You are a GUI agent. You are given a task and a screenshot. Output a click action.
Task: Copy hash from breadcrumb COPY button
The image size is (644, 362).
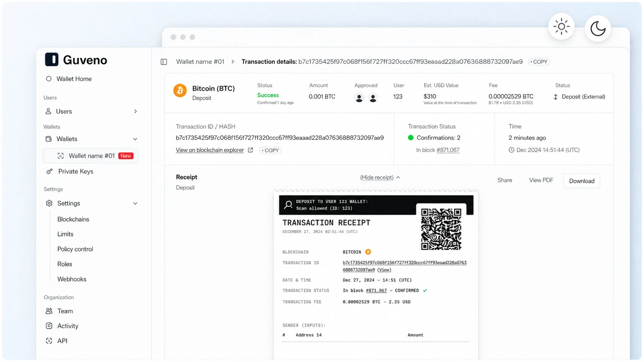(x=539, y=62)
